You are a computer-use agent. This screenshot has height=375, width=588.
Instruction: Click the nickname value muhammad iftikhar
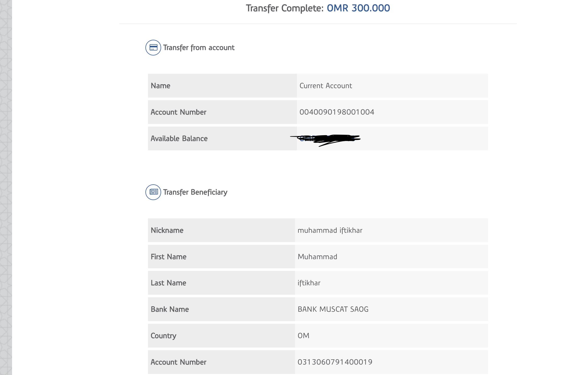pyautogui.click(x=330, y=230)
